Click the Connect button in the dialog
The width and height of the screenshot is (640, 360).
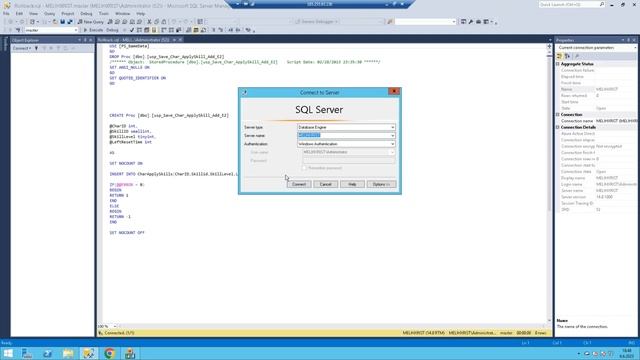point(299,184)
